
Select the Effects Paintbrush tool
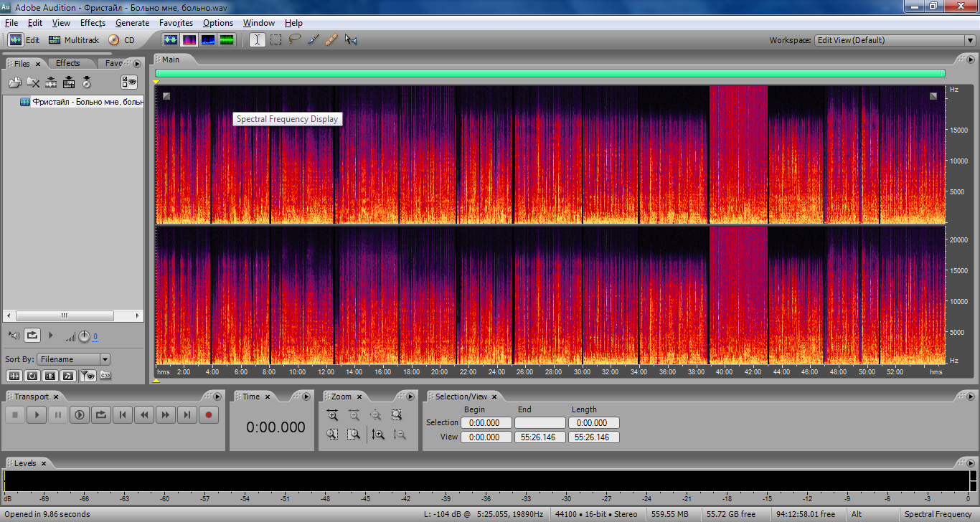pos(314,40)
